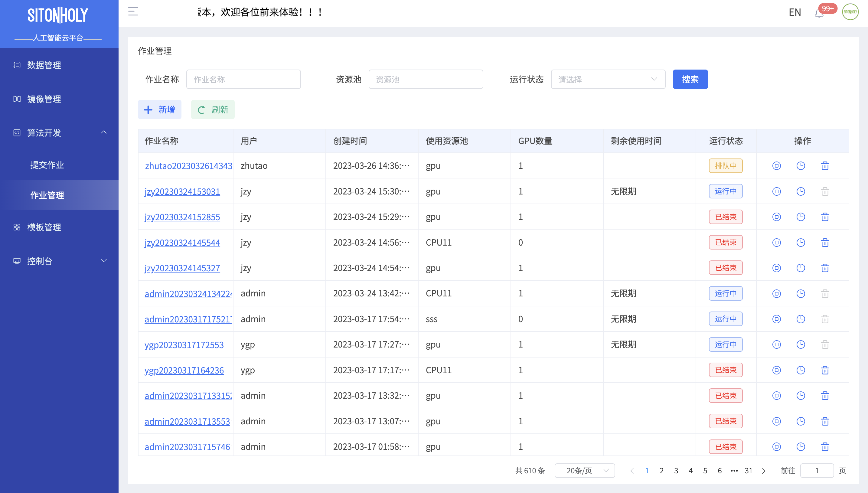868x493 pixels.
Task: Click stop icon for jzy20230324145327
Action: [x=776, y=268]
